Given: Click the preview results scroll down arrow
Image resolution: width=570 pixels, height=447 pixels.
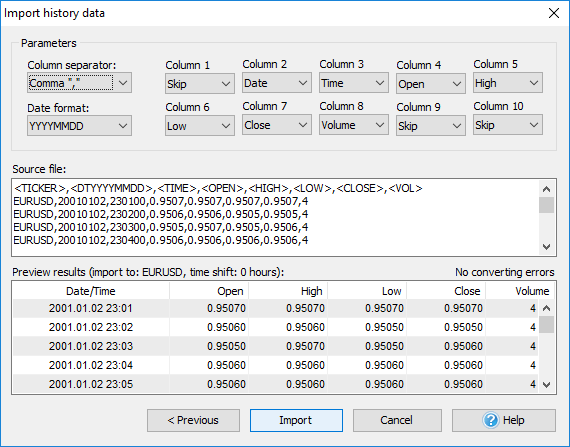Looking at the screenshot, I should tap(546, 384).
